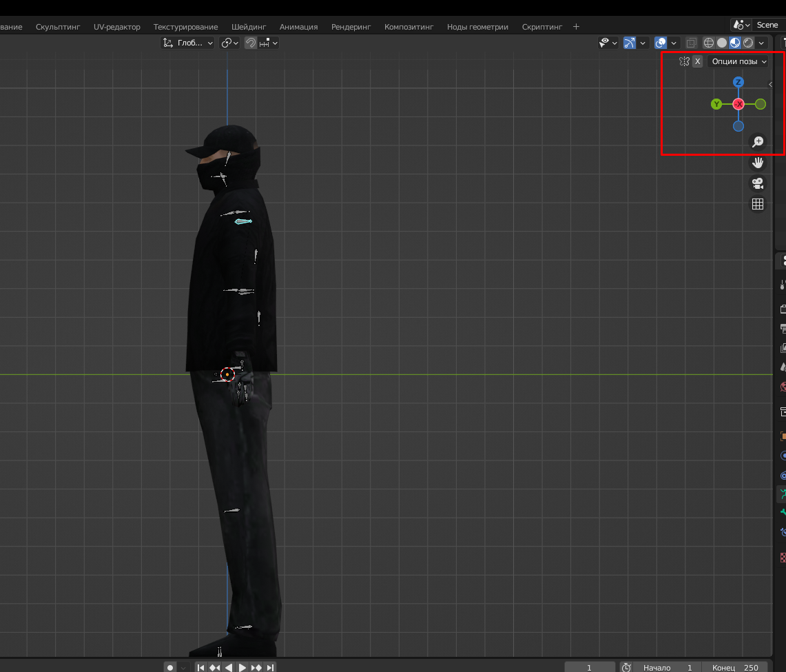Expand the viewport shading options arrow
This screenshot has height=672, width=786.
(761, 43)
